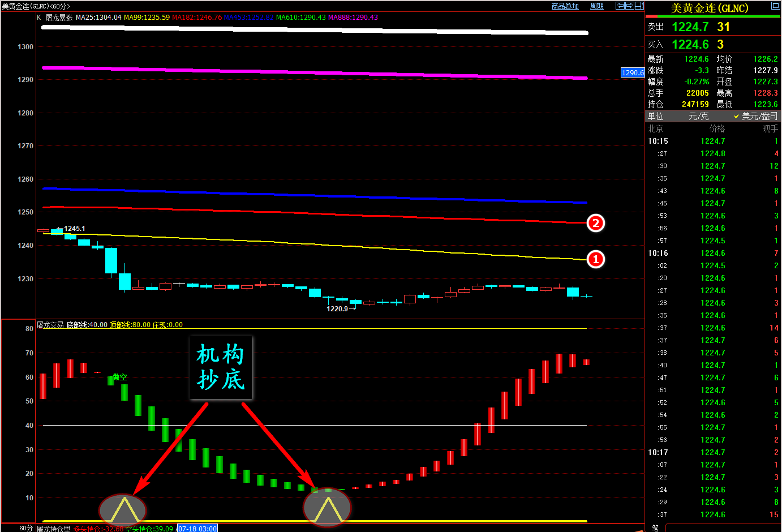
Task: Toggle the side panel layout icon
Action: pos(639,6)
